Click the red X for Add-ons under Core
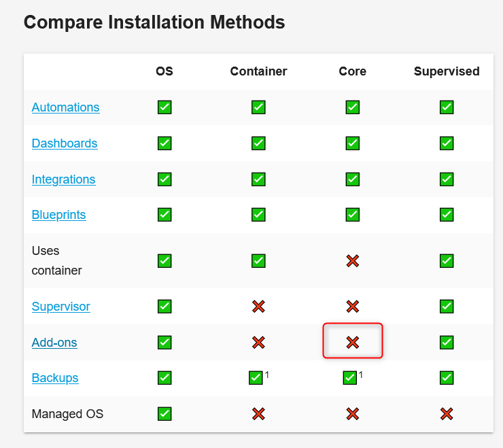This screenshot has height=448, width=503. [x=353, y=343]
